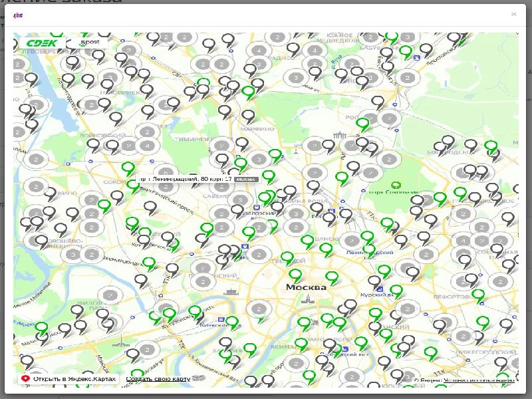Image resolution: width=532 pixels, height=399 pixels.
Task: Open the cluster of 2 left of Тверской label
Action: 259,255
